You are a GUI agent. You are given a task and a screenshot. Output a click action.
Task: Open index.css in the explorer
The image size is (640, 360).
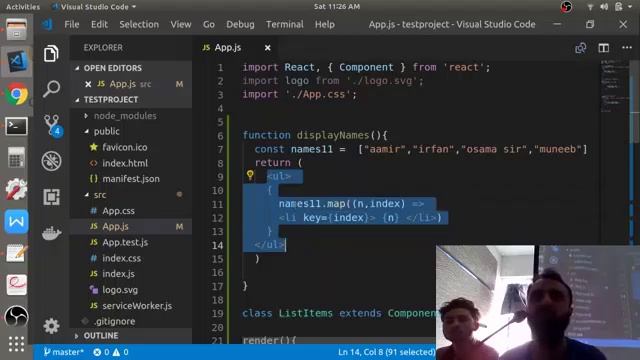(x=121, y=258)
